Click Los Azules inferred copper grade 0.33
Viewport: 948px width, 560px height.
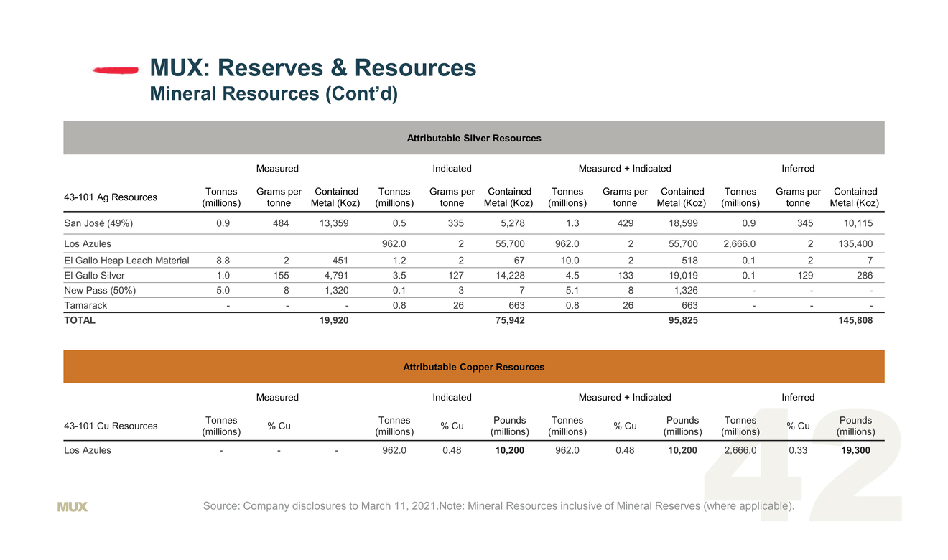point(798,450)
